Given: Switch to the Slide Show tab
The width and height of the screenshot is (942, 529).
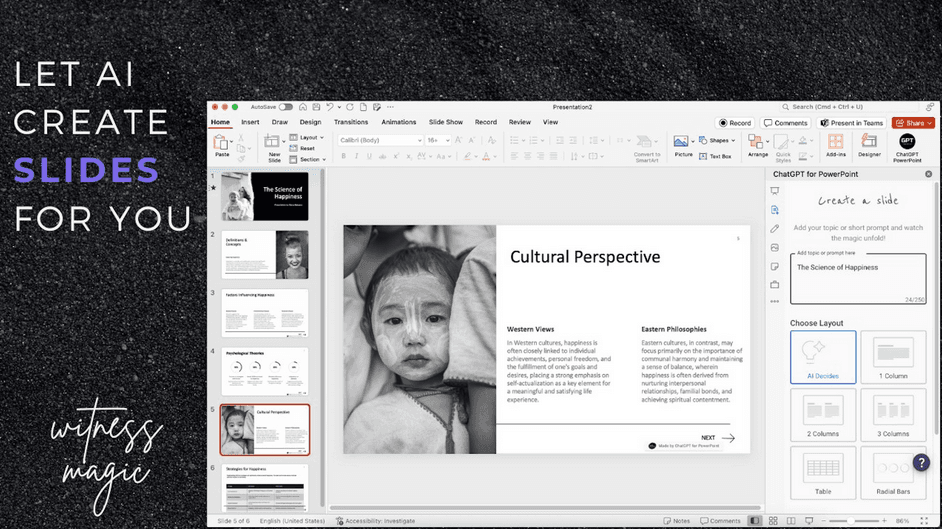Looking at the screenshot, I should pyautogui.click(x=446, y=122).
